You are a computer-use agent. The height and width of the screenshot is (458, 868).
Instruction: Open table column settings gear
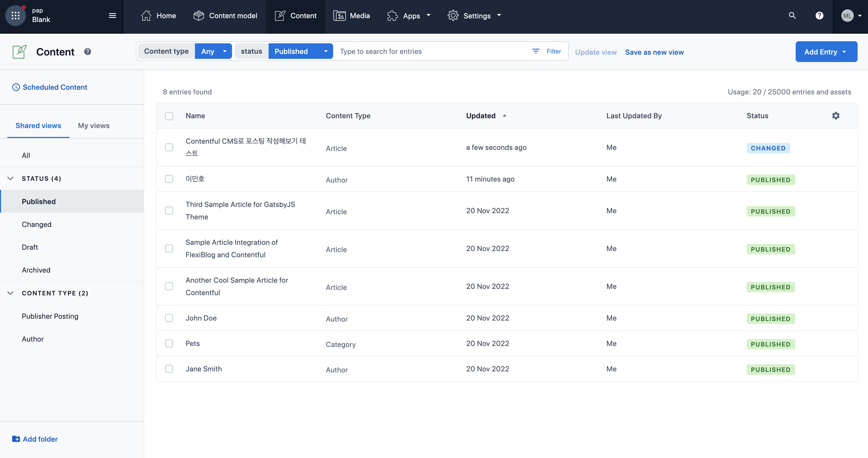point(836,116)
